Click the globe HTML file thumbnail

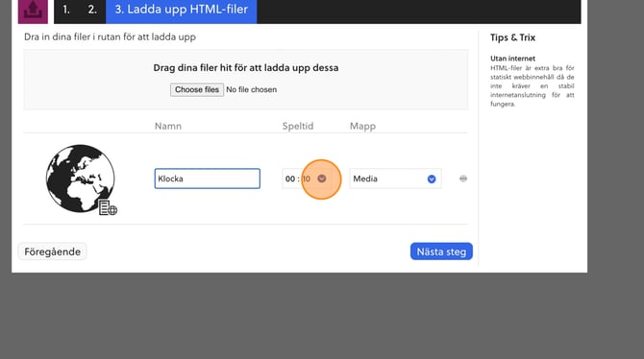pyautogui.click(x=82, y=179)
